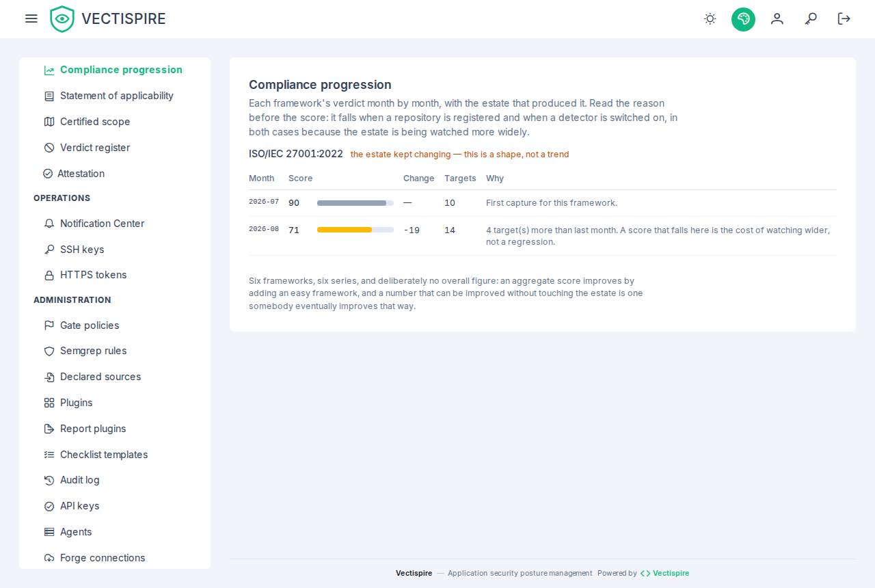The width and height of the screenshot is (875, 588).
Task: Click the key icon in header
Action: [811, 18]
